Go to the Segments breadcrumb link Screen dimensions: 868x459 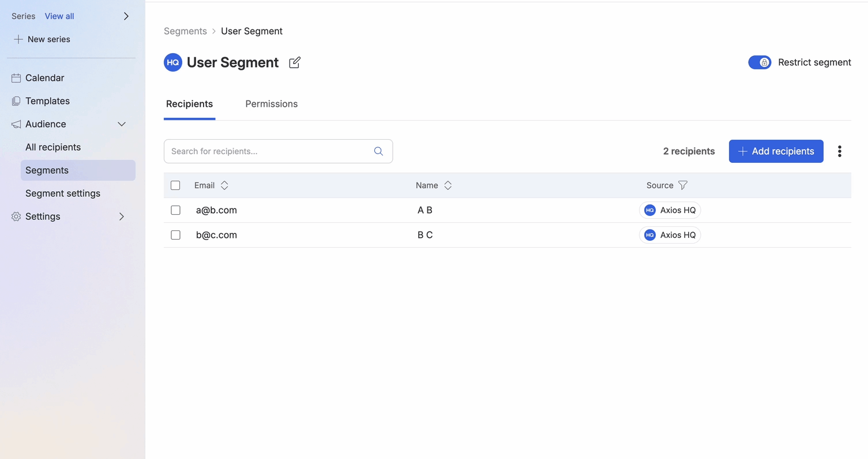coord(185,31)
